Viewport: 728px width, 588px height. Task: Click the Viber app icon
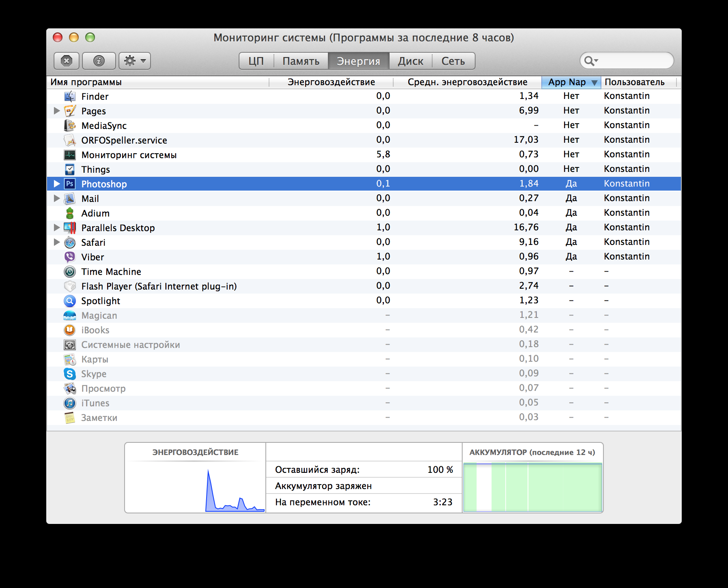click(x=70, y=257)
